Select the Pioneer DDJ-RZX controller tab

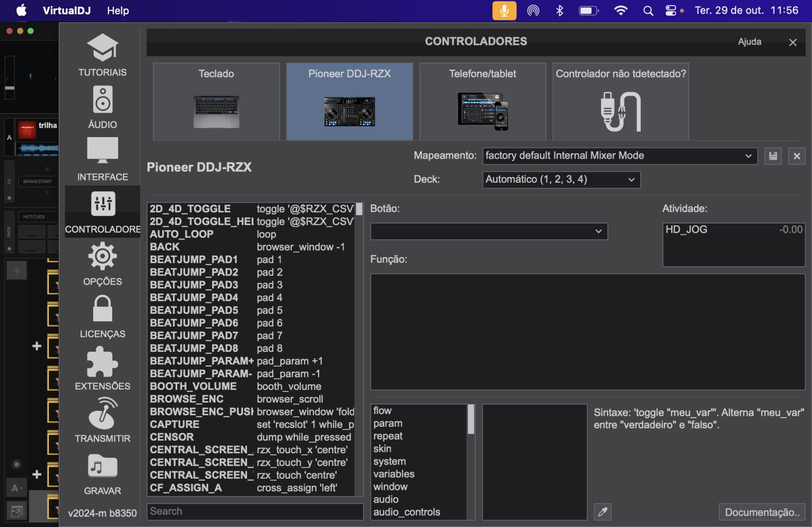349,101
